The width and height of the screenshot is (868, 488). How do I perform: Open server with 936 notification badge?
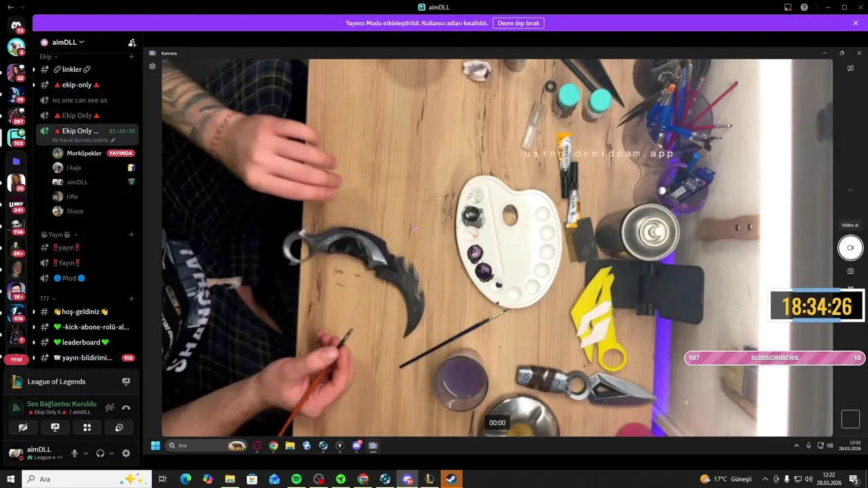pyautogui.click(x=16, y=226)
